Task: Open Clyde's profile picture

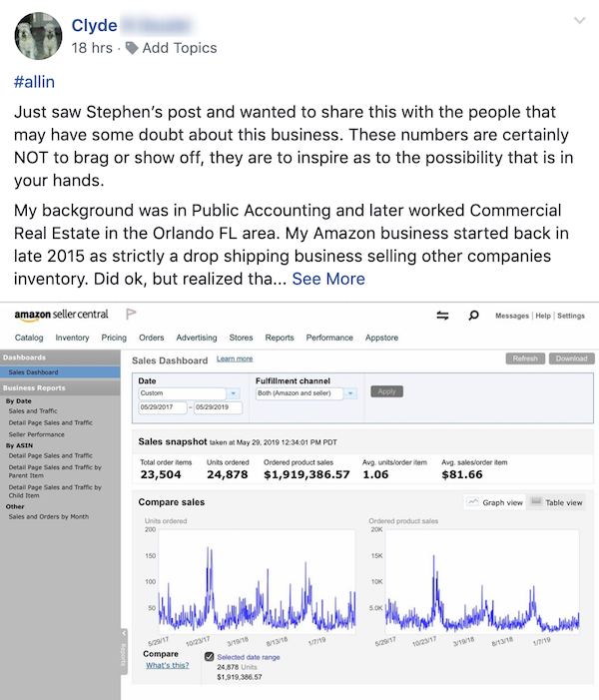Action: pyautogui.click(x=38, y=37)
